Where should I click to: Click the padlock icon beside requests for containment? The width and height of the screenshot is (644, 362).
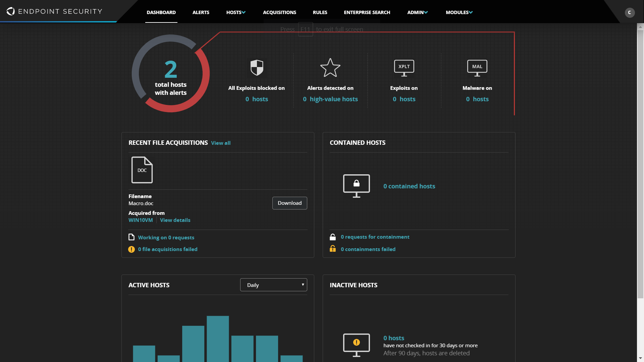point(333,237)
